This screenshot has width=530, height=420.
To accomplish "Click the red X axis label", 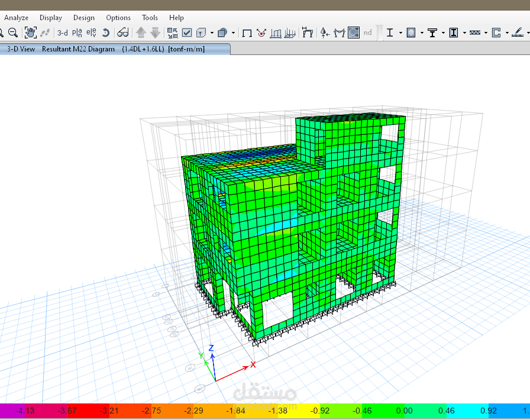I will 253,364.
